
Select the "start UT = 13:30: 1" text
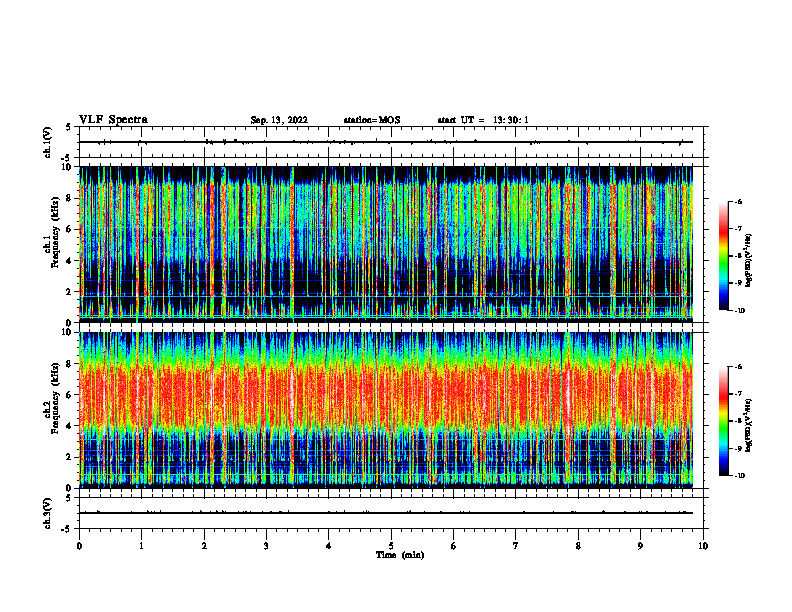point(483,120)
